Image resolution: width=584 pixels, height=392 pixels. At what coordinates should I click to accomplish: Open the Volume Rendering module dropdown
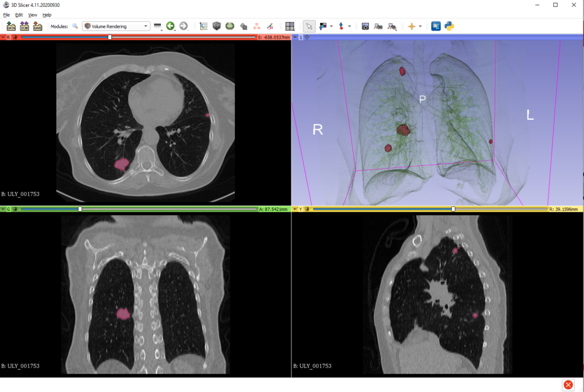click(x=116, y=26)
